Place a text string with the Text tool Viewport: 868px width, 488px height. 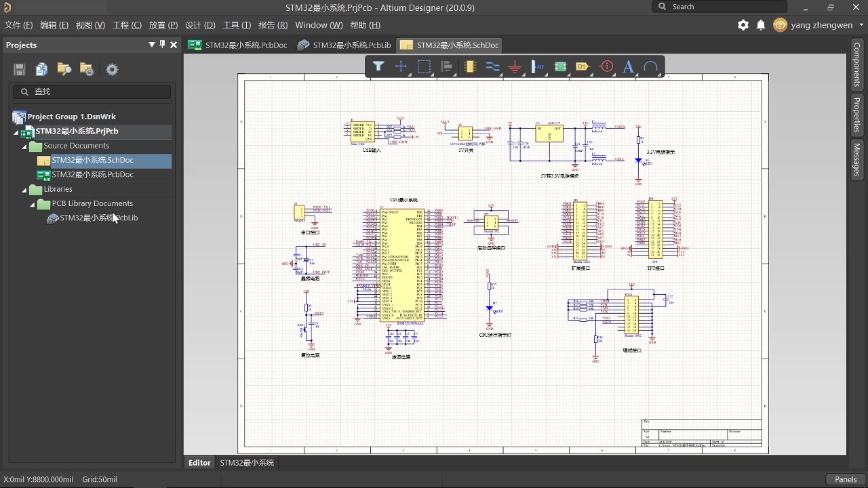point(629,66)
